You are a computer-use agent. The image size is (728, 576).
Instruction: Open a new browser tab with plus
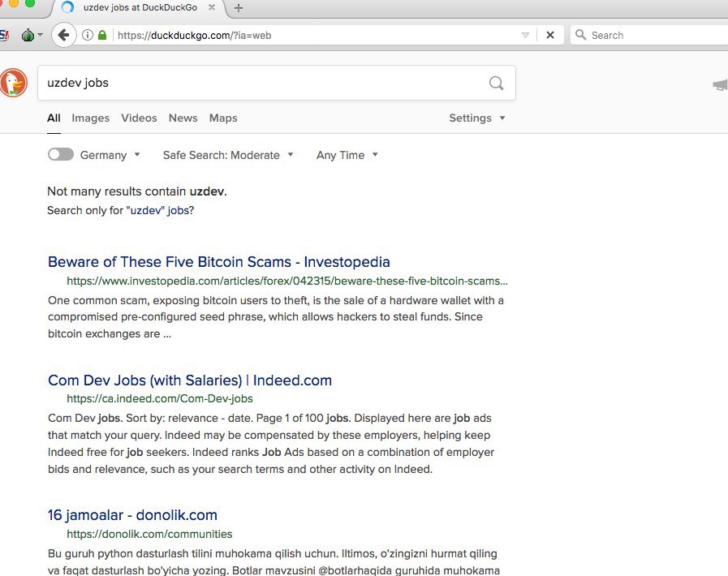point(238,8)
